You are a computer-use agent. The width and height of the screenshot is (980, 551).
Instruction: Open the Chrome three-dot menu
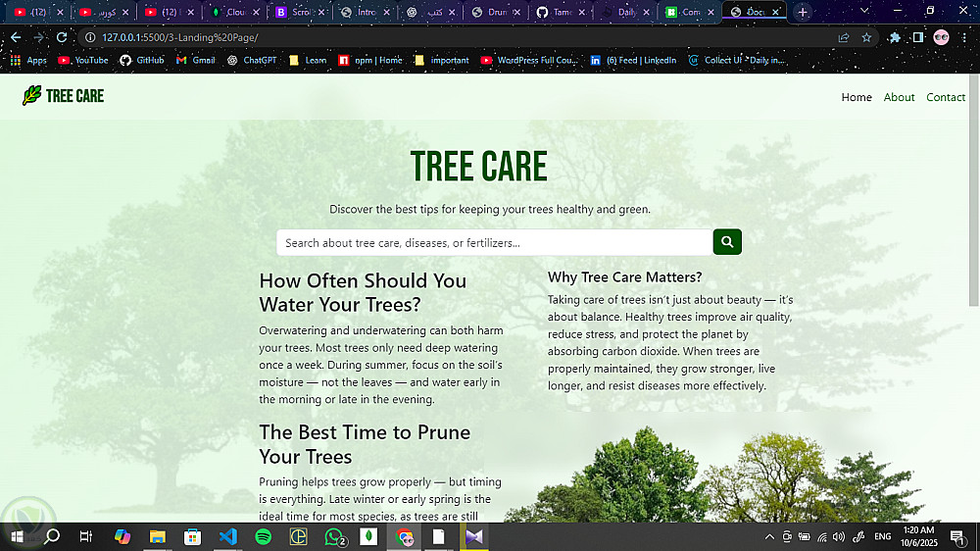(964, 37)
